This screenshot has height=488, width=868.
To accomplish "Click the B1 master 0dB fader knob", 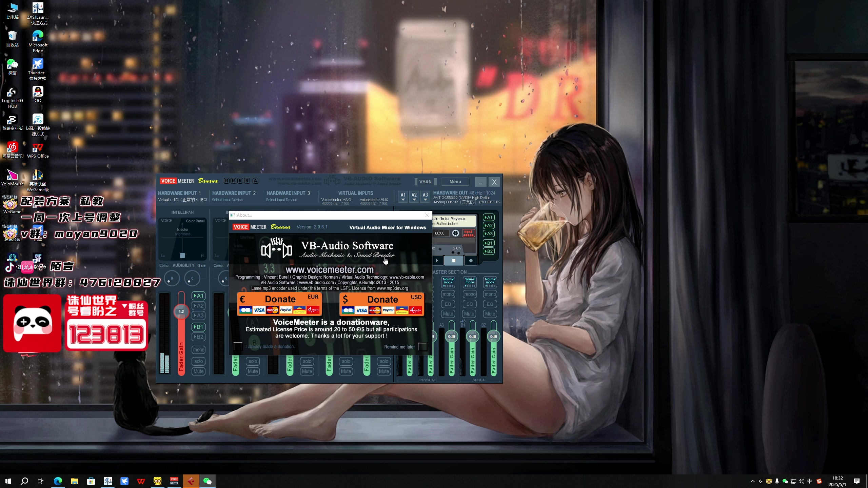I will (472, 337).
